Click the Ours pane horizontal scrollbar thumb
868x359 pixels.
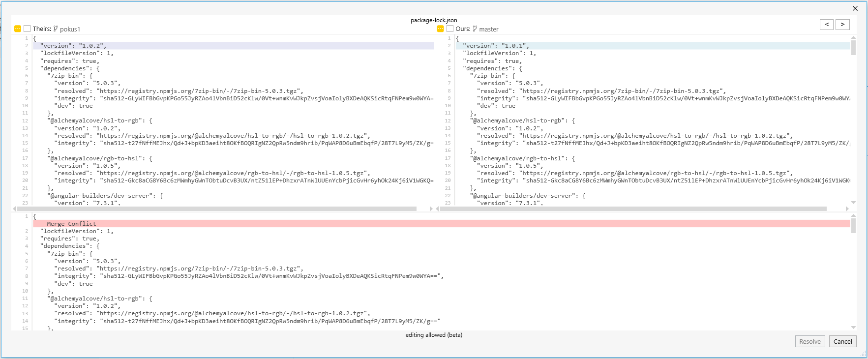pyautogui.click(x=633, y=209)
